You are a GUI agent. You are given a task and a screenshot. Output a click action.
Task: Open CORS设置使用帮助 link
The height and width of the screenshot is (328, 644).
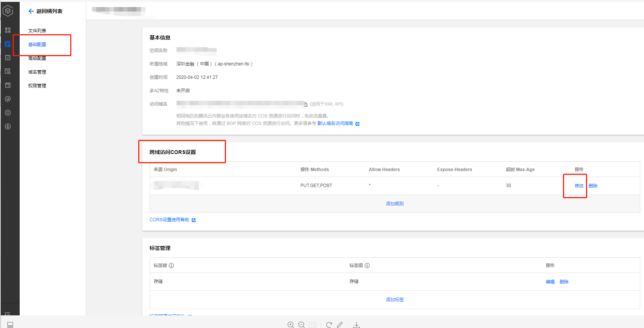pos(169,220)
